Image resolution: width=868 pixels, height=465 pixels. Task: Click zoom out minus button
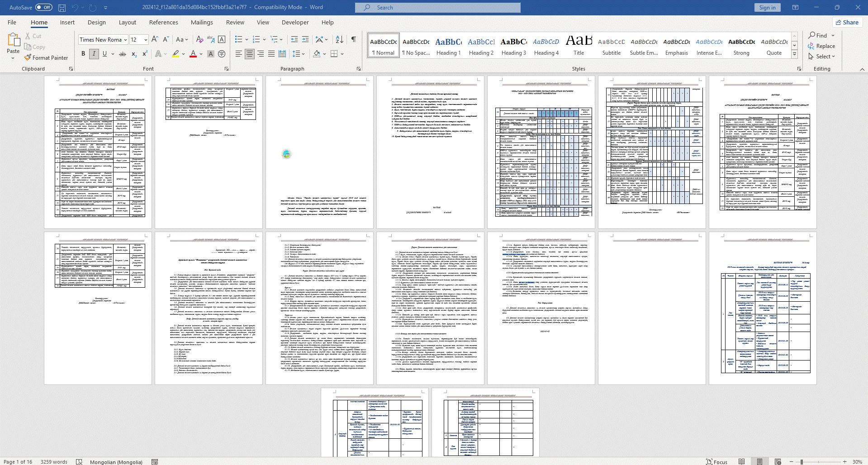791,462
